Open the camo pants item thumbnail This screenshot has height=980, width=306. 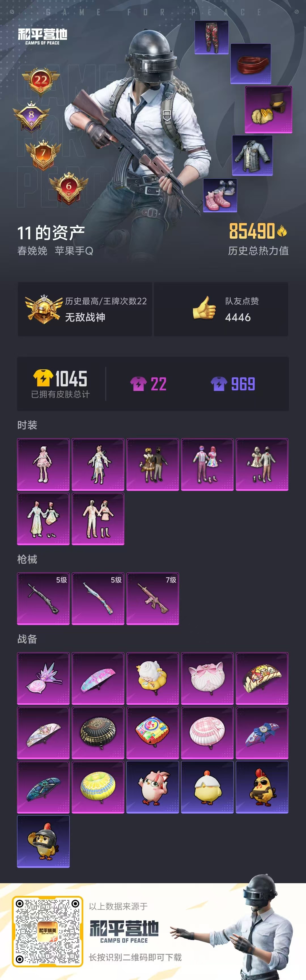tap(212, 37)
